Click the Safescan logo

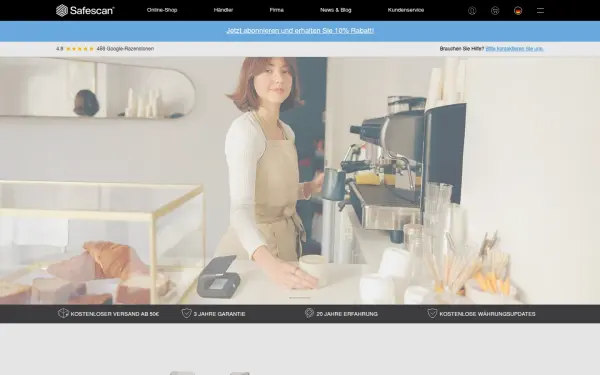coord(85,10)
